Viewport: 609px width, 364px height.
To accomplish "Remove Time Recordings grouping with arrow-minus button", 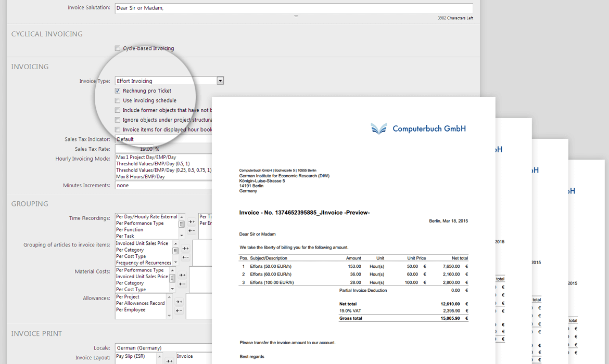I will (192, 230).
